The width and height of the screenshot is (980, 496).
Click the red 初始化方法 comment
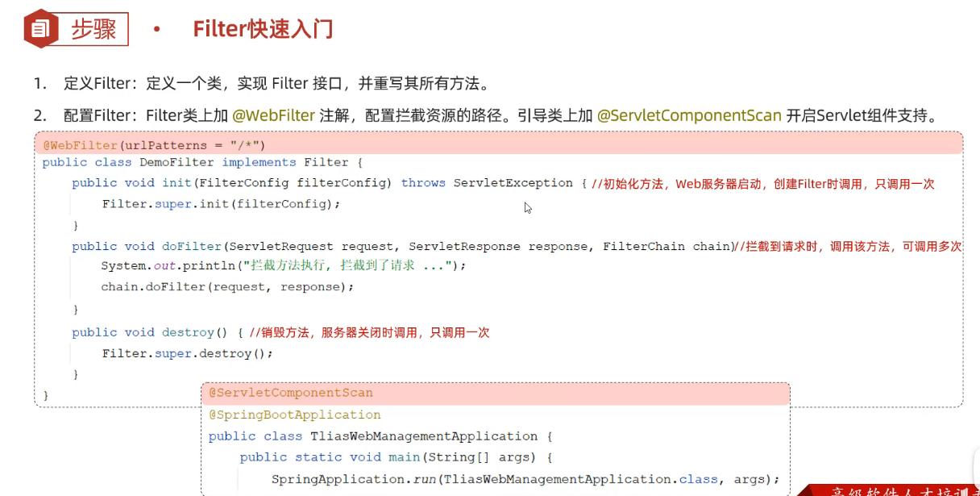(x=762, y=184)
